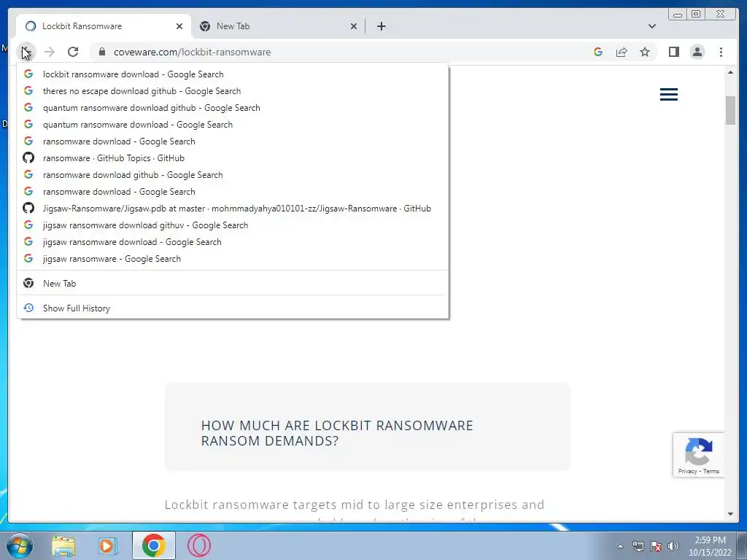Select 'jigsaw ransomware - Google Search' entry
The width and height of the screenshot is (747, 560).
[x=233, y=259]
